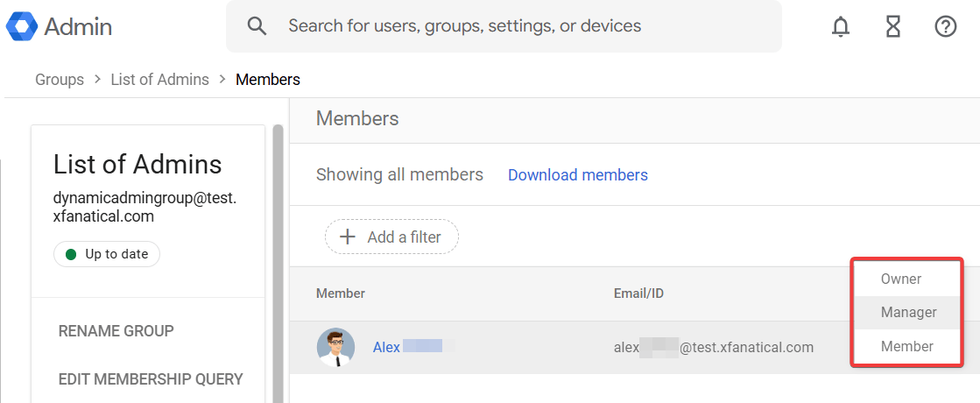
Task: Click the side panel vertical scrollbar
Action: coord(278,263)
